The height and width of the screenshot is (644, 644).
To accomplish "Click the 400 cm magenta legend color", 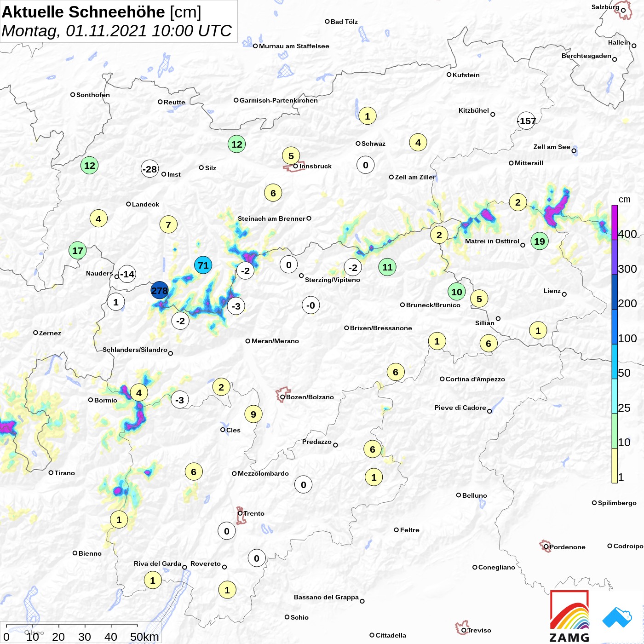I will coord(615,223).
